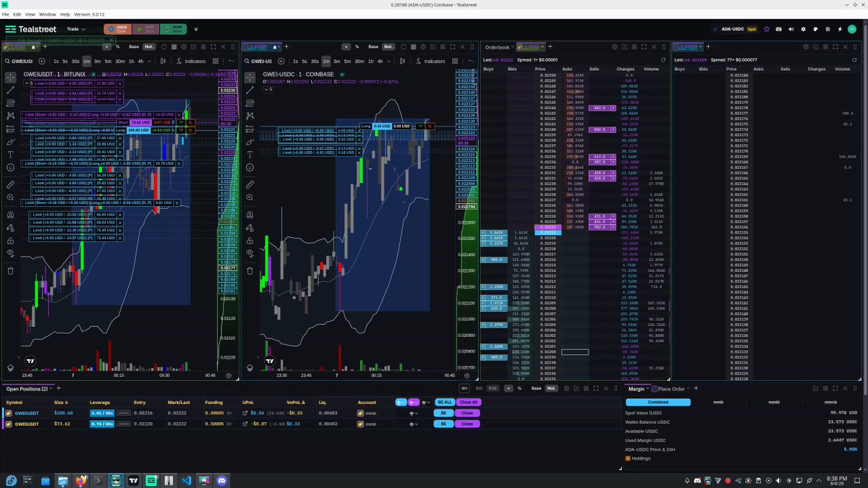This screenshot has width=868, height=488.
Task: Add symbol compare in GWEIUSDT chart toolbar
Action: point(42,61)
